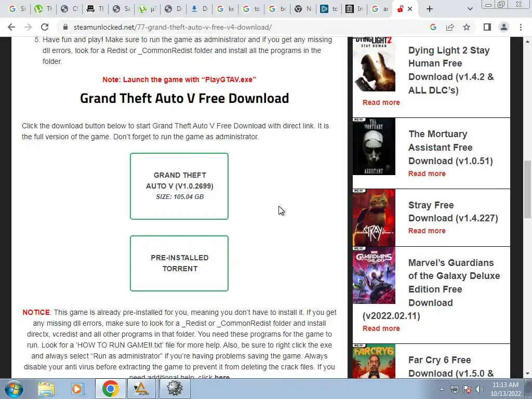This screenshot has height=399, width=532.
Task: Open Windows Explorer from the taskbar
Action: click(46, 389)
